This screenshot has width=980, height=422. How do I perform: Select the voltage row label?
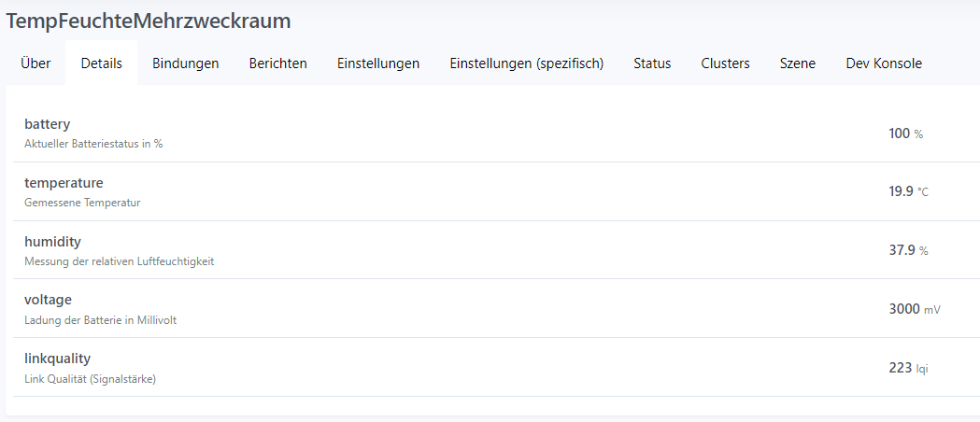point(49,300)
